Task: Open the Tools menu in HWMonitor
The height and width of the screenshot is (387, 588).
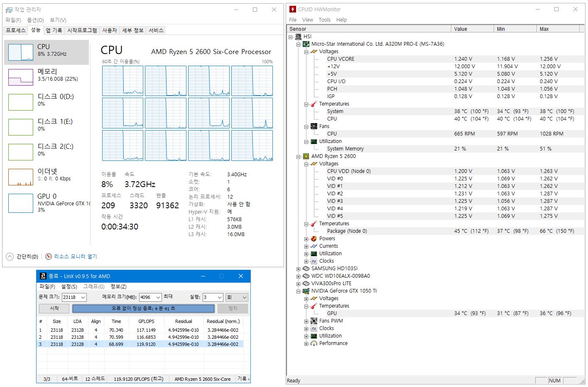Action: (x=325, y=20)
